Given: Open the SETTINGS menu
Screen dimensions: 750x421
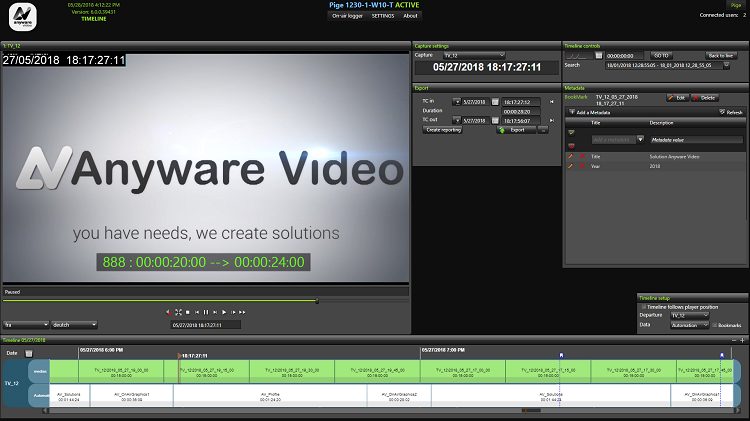Looking at the screenshot, I should (x=383, y=16).
